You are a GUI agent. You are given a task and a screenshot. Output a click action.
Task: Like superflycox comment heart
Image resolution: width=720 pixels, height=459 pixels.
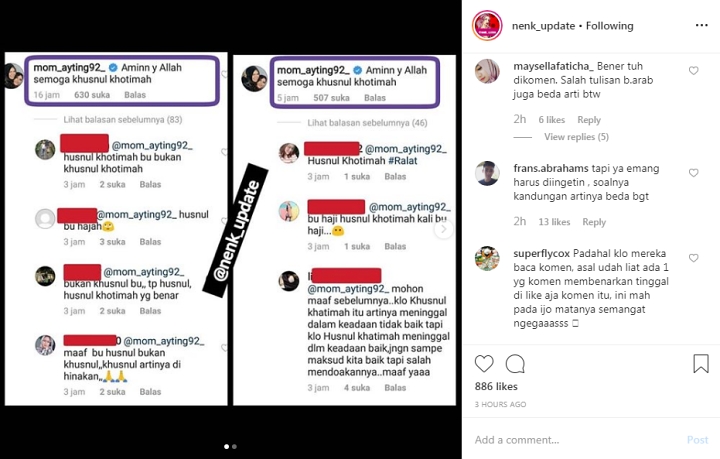pos(693,258)
